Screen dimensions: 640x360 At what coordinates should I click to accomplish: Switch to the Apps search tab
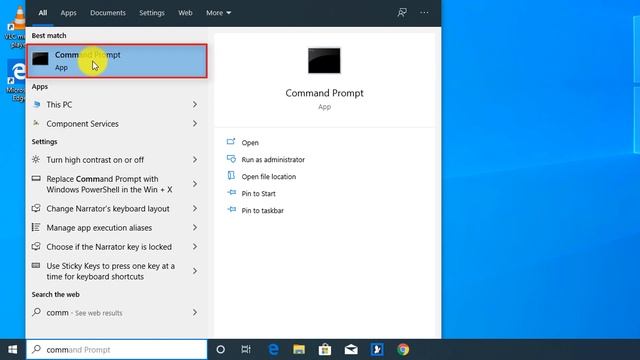(68, 13)
